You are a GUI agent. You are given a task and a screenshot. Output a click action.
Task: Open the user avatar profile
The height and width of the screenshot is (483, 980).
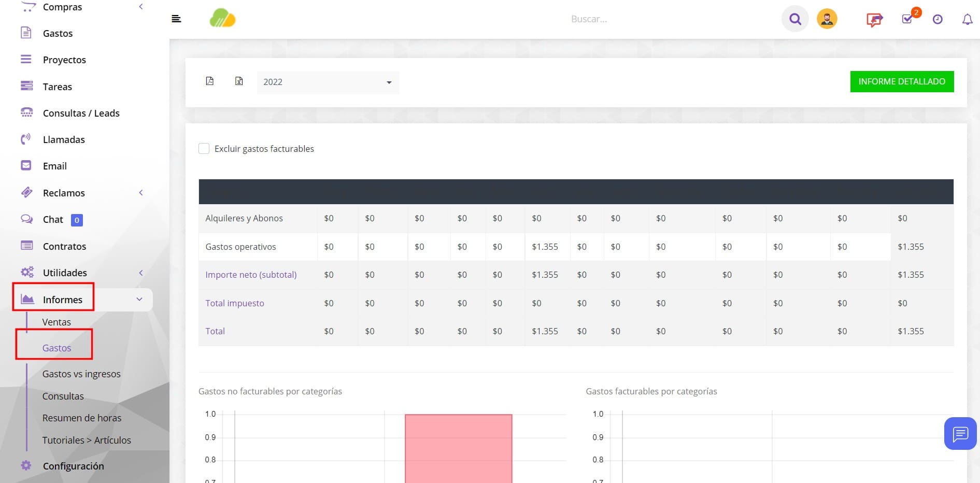(x=827, y=19)
